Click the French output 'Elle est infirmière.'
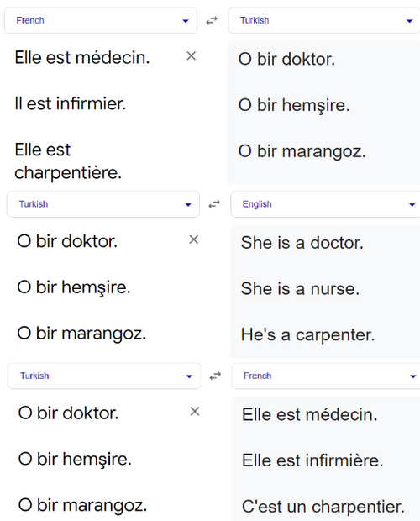The width and height of the screenshot is (420, 521). point(312,460)
